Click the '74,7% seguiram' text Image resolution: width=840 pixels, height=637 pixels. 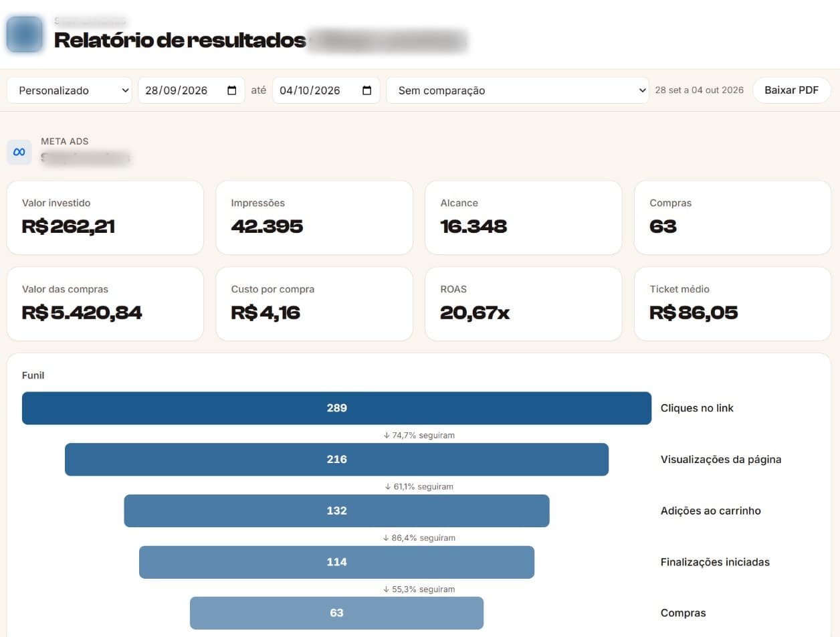[x=423, y=435]
